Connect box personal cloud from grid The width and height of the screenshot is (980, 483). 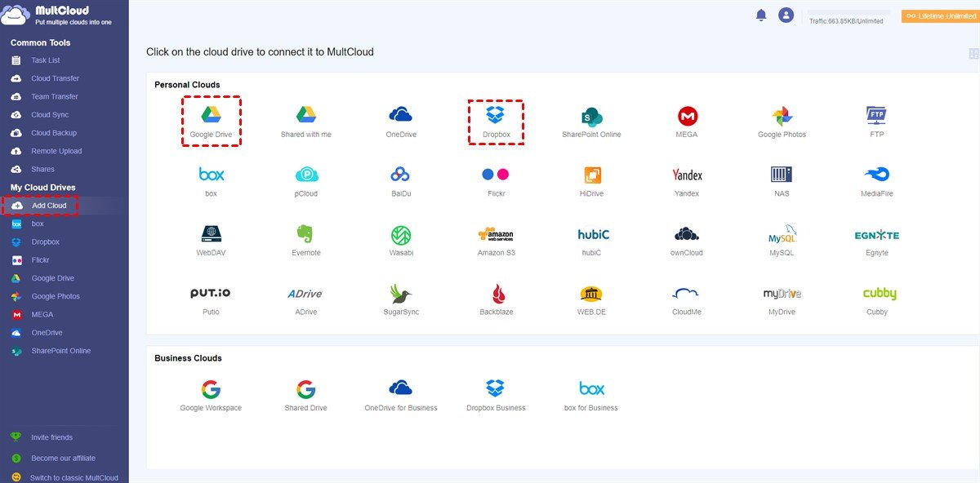coord(211,181)
